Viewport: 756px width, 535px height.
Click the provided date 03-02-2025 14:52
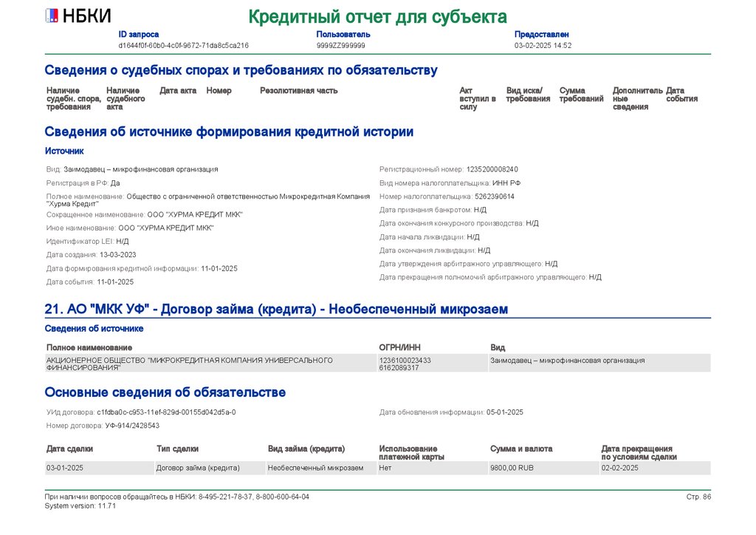[x=543, y=45]
